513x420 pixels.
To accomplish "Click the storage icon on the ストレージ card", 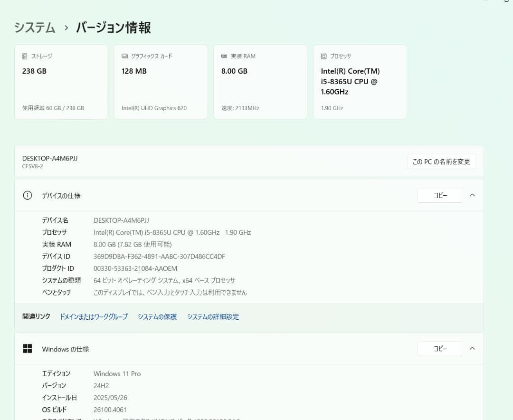I will pyautogui.click(x=24, y=56).
